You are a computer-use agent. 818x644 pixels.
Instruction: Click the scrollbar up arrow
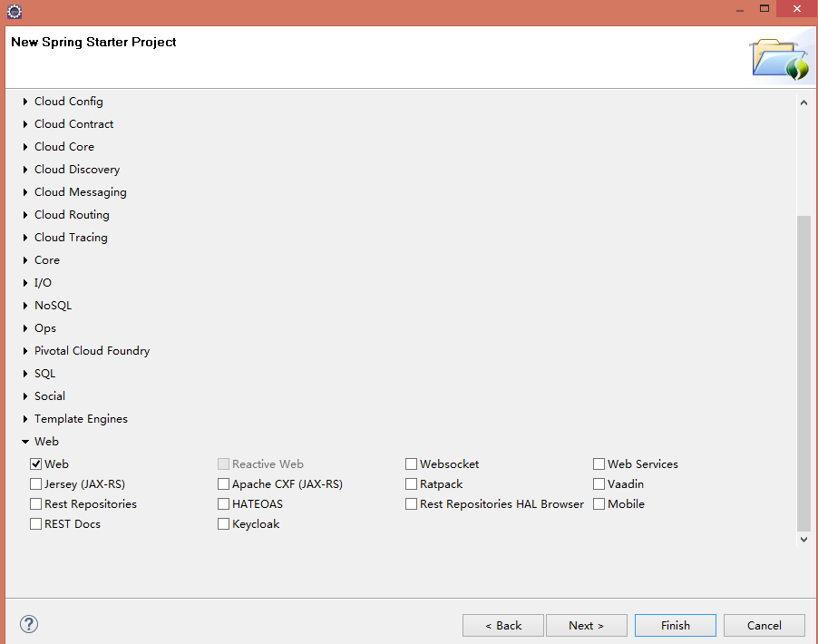coord(803,102)
